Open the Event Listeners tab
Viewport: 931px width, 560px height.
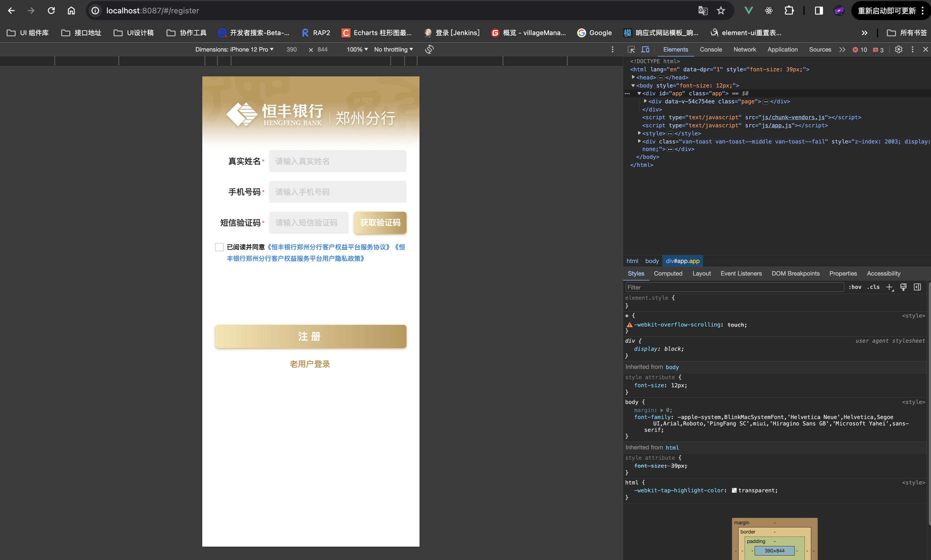(x=741, y=274)
